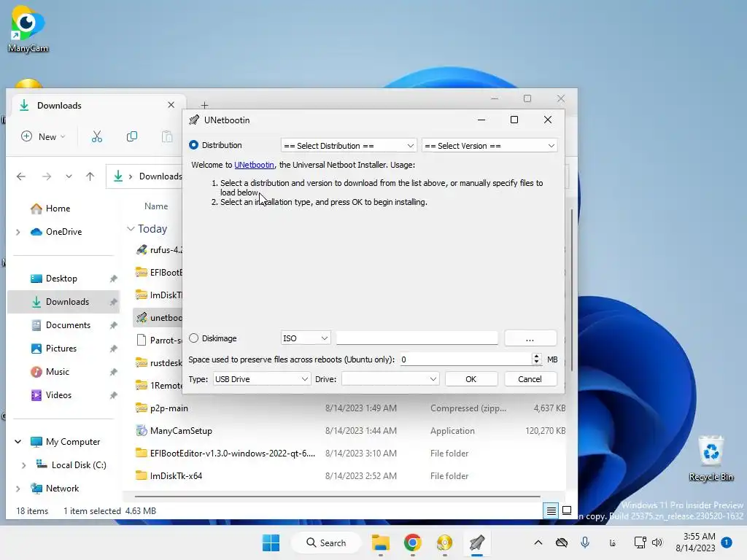Select the rufus-4 file in Downloads
747x560 pixels.
click(x=159, y=250)
